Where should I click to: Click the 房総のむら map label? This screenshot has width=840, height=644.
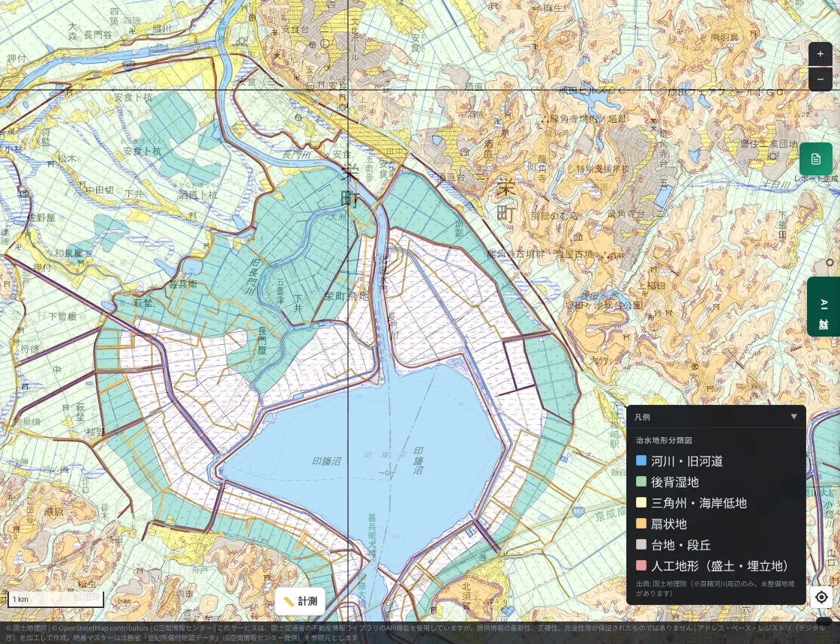click(554, 216)
